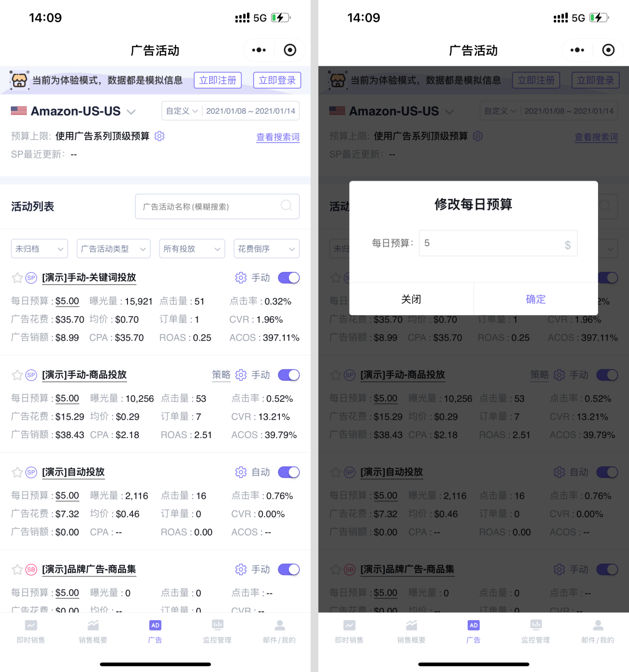Open the 广告活动类型 dropdown
Screen dimensions: 629x672
click(x=114, y=248)
